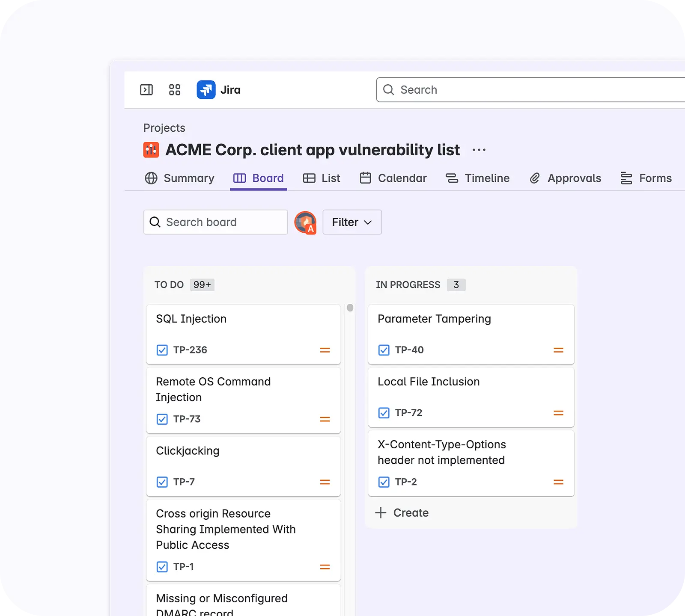Open the Approvals tab
Screen dimensions: 685x616
coord(565,178)
